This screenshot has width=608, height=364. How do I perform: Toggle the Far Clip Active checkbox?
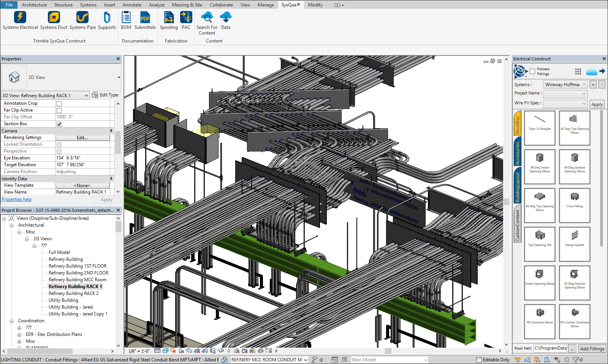[x=59, y=110]
